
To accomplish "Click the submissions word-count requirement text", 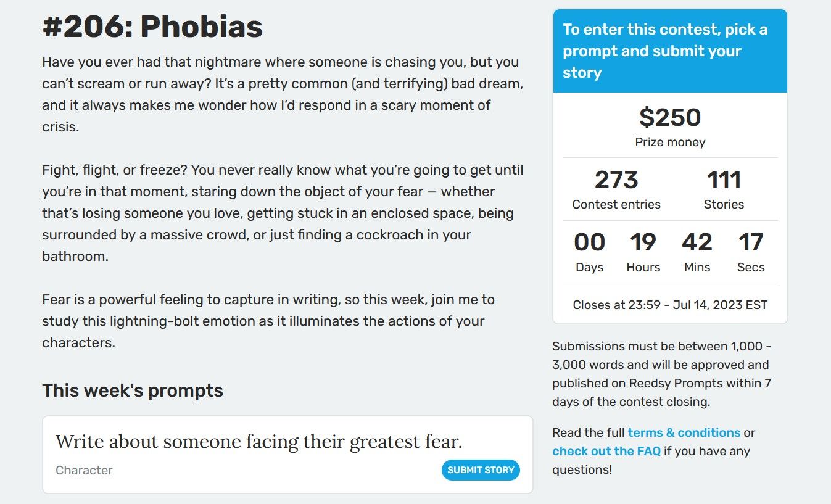I will point(661,374).
